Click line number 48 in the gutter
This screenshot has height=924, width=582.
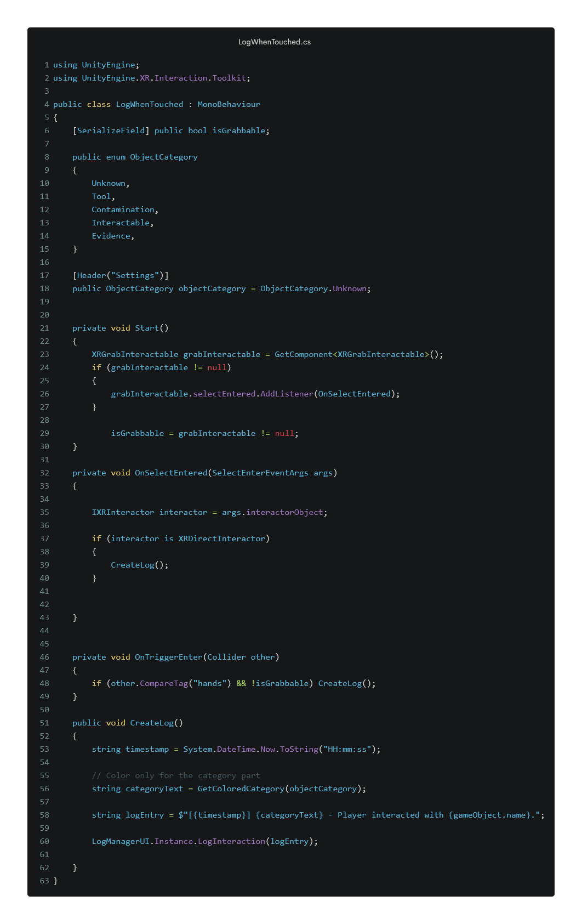pos(44,683)
